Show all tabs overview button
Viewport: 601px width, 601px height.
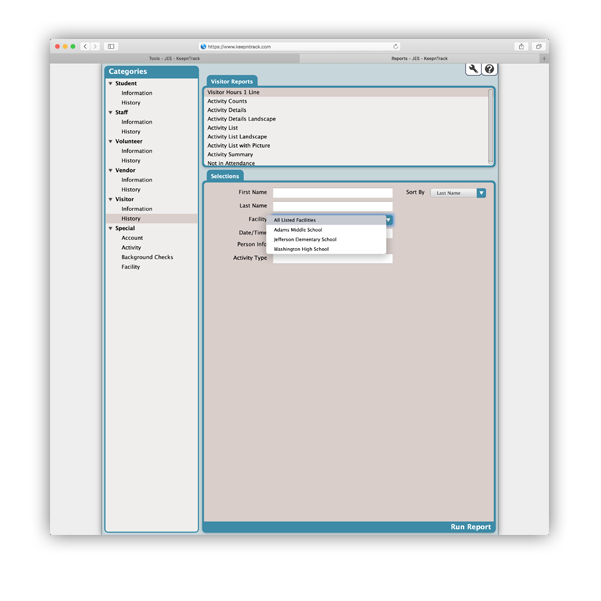click(x=539, y=46)
